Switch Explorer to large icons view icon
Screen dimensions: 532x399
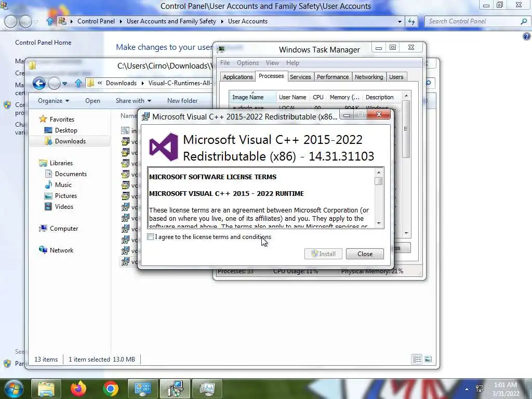coord(428,359)
